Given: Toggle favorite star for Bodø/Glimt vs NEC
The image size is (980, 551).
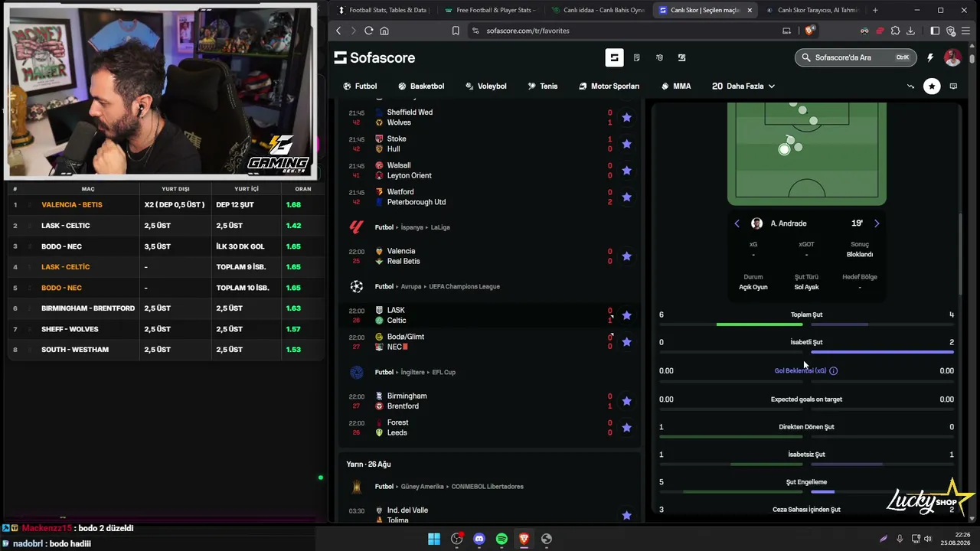Looking at the screenshot, I should point(627,342).
